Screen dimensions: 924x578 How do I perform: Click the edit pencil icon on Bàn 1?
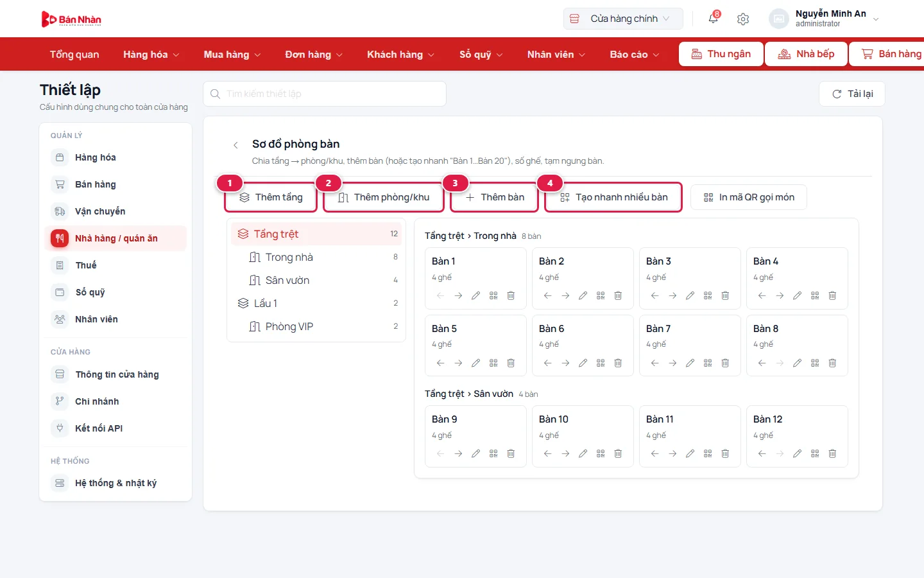[475, 295]
